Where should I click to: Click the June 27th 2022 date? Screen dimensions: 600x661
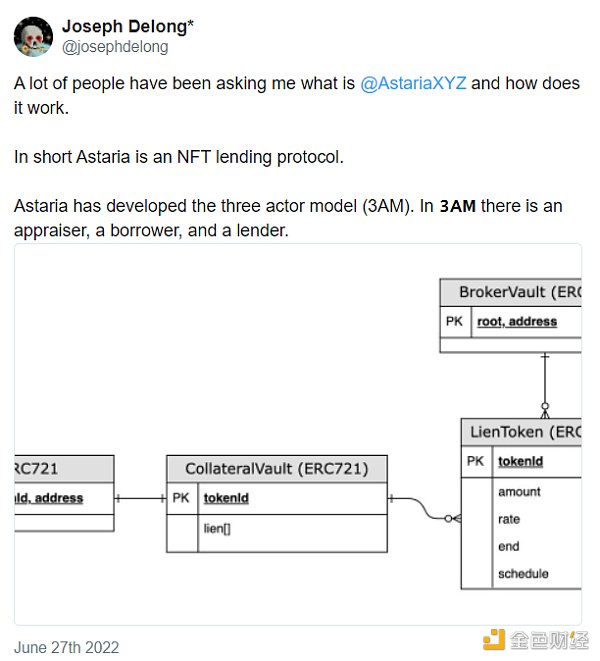(66, 647)
